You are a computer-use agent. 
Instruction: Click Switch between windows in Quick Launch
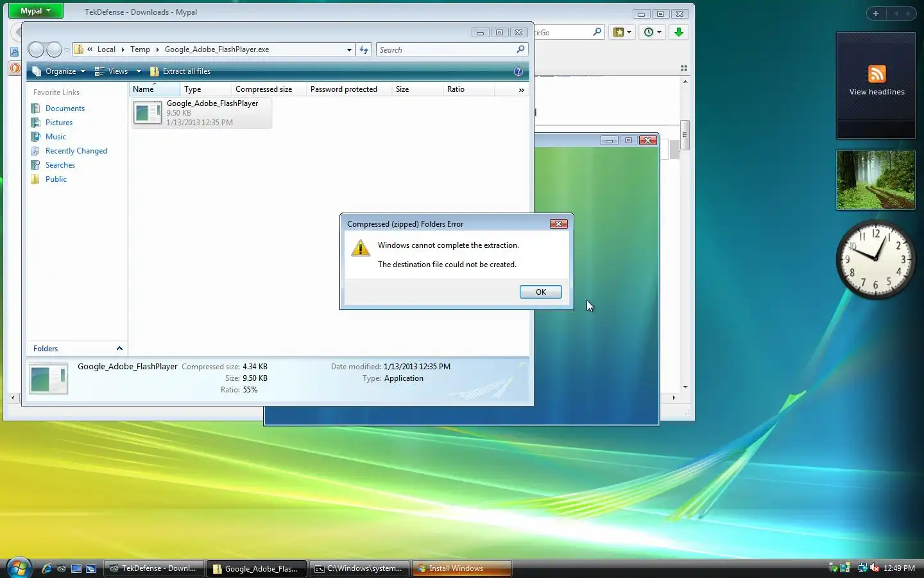pos(91,568)
